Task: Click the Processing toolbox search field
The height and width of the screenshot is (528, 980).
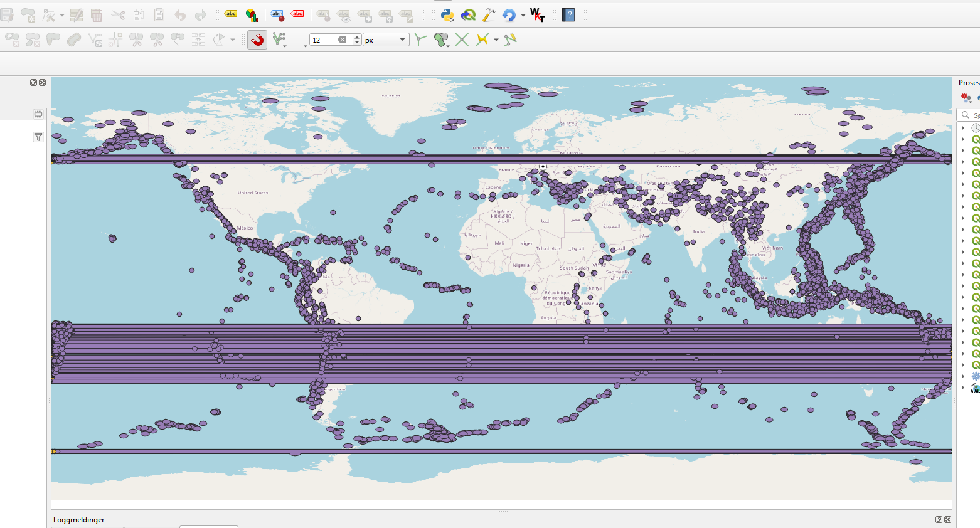Action: click(969, 115)
